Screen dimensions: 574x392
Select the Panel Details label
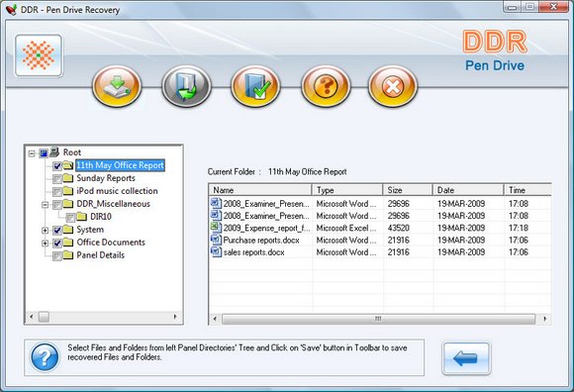pos(101,255)
